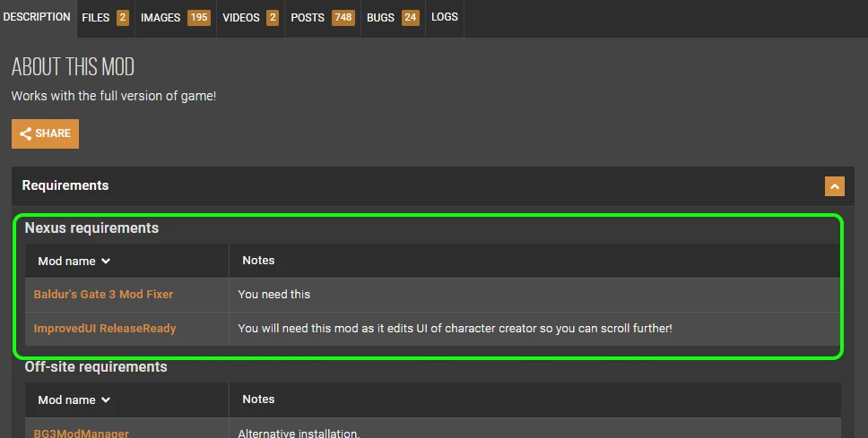Screen dimensions: 868x438
Task: Click the Off-site requirements heading
Action: 96,366
